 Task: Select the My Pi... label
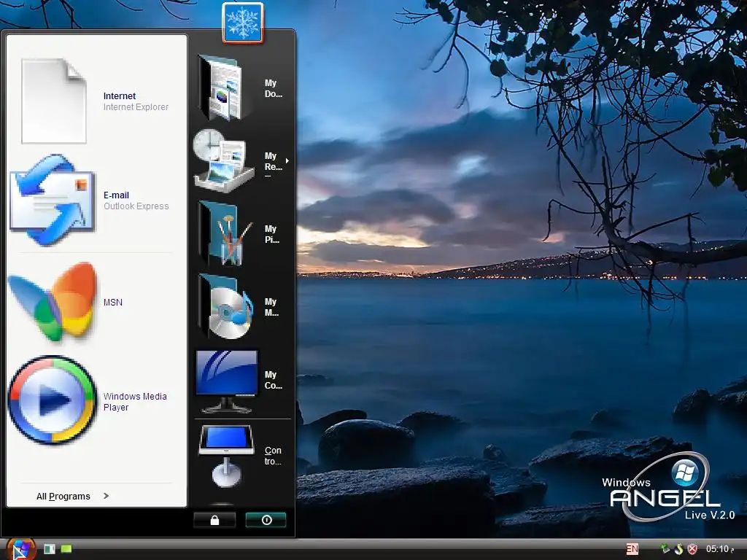coord(272,234)
